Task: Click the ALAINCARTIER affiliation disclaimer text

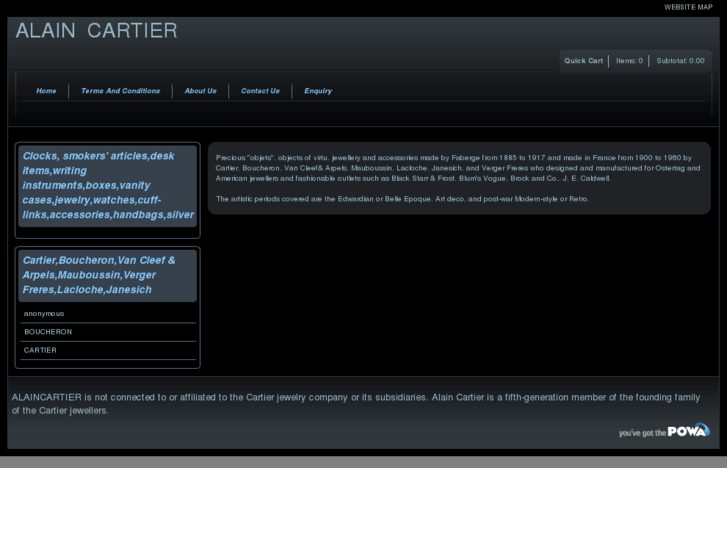Action: 356,404
